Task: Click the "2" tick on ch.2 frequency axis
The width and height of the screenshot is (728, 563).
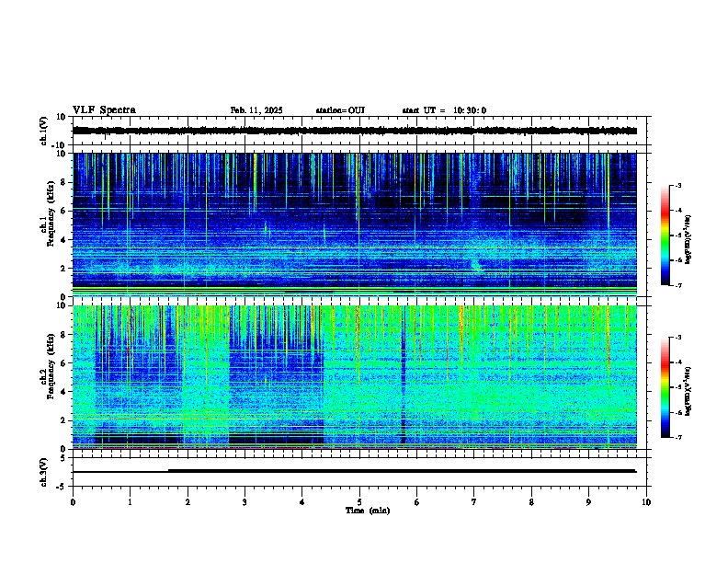Action: coord(63,420)
